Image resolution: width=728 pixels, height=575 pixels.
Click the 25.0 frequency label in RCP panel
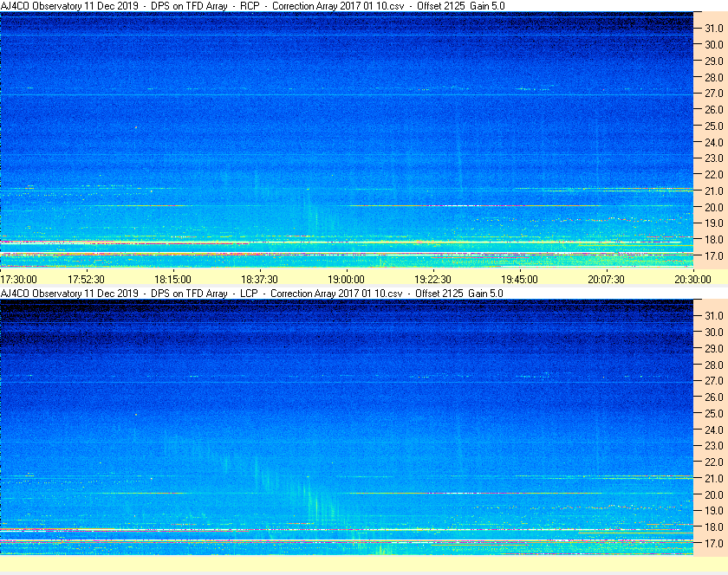[x=714, y=126]
